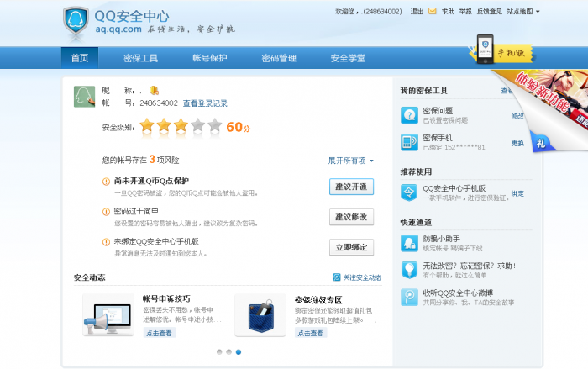Click the aq.qq.com site address text

point(118,29)
